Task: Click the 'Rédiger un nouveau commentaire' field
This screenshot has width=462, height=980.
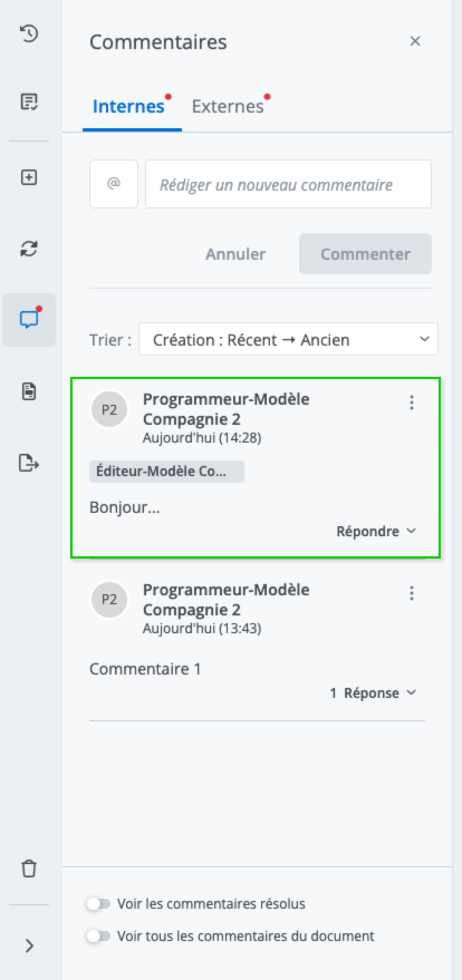Action: point(288,185)
